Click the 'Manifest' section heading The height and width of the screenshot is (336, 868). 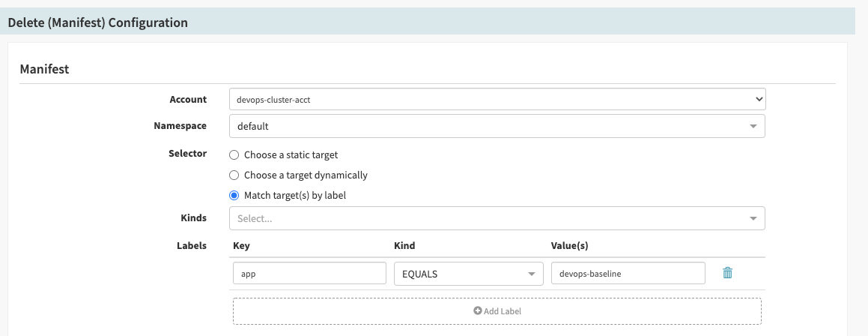(x=44, y=69)
